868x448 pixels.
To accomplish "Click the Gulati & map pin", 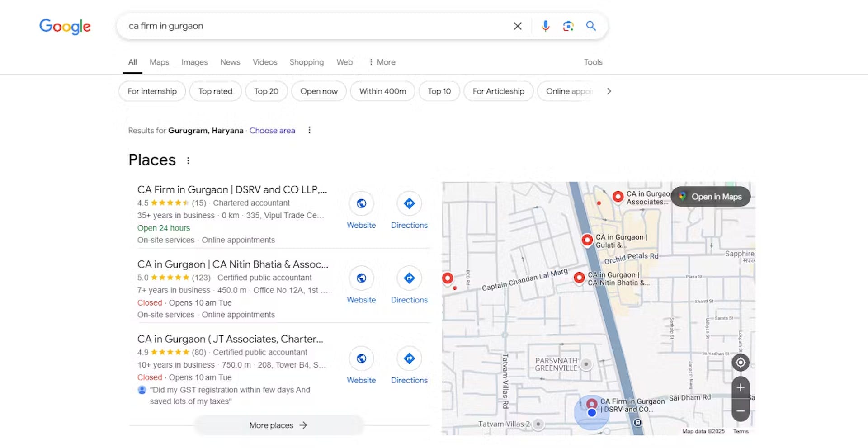I will click(587, 240).
